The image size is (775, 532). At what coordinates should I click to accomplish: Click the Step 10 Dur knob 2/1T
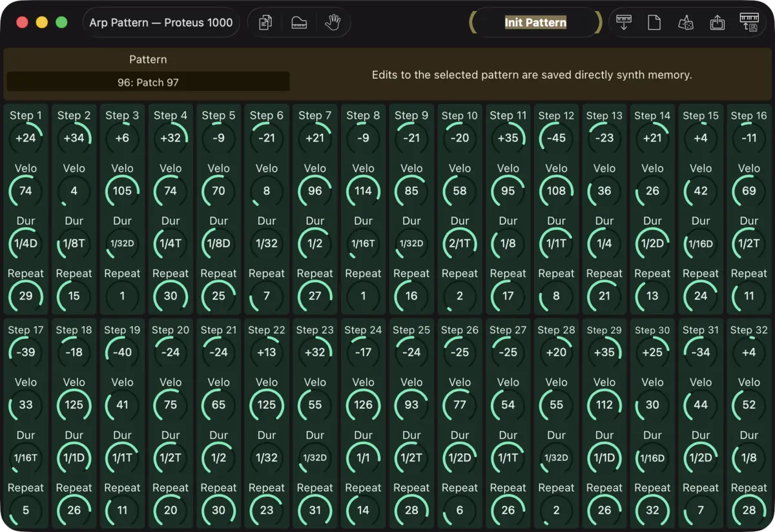[460, 243]
